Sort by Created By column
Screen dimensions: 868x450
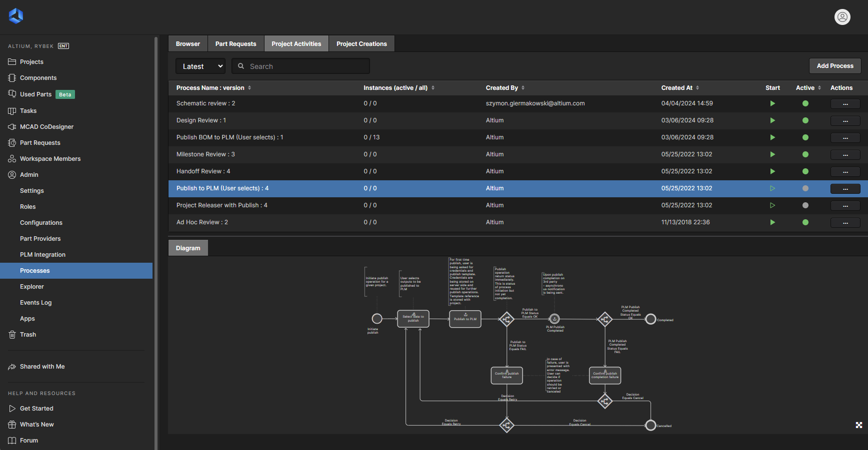[x=505, y=88]
